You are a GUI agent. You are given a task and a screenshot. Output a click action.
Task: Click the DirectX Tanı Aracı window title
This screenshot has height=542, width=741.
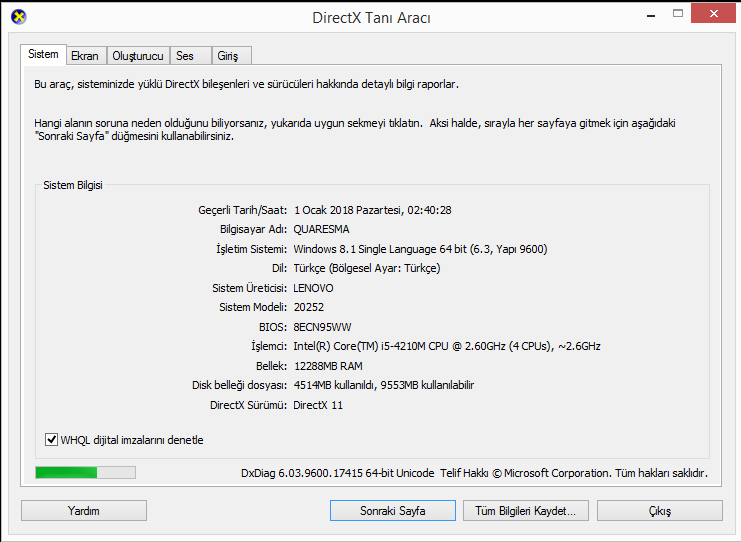tap(371, 17)
